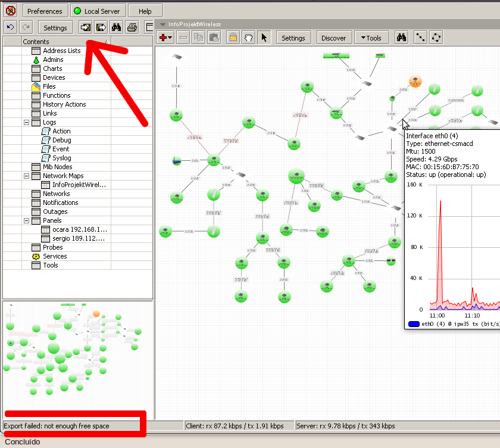Viewport: 500px width, 448px height.
Task: Open the Tools dropdown on map toolbar
Action: click(371, 38)
